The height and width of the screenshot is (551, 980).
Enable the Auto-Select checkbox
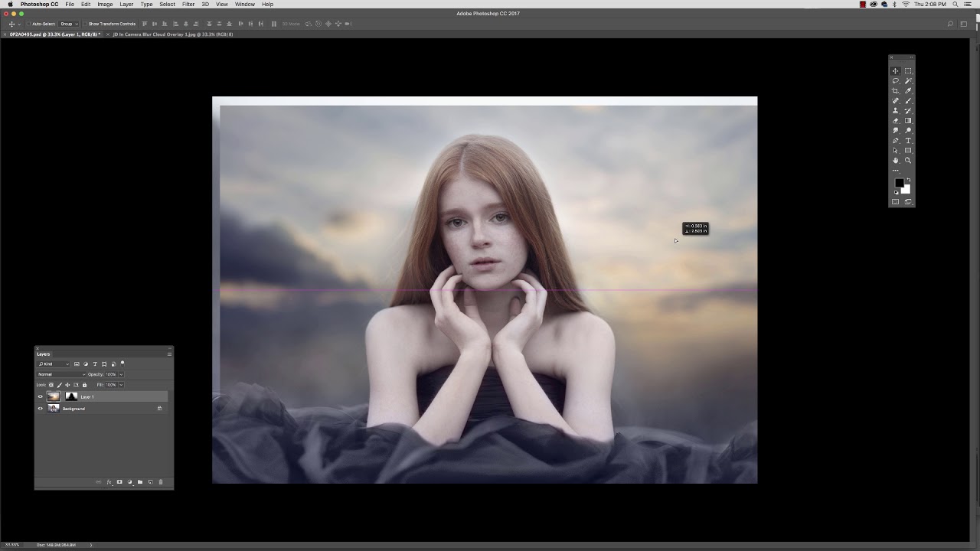(x=28, y=24)
